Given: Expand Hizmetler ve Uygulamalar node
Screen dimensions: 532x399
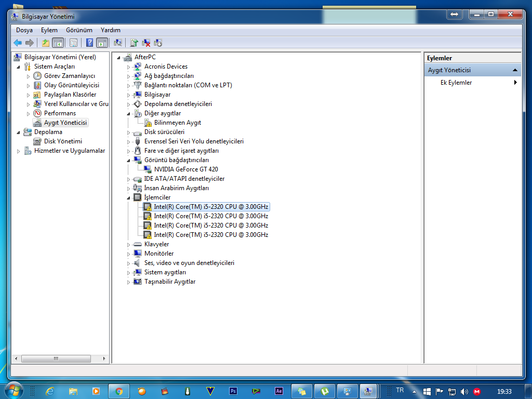Looking at the screenshot, I should pyautogui.click(x=18, y=151).
